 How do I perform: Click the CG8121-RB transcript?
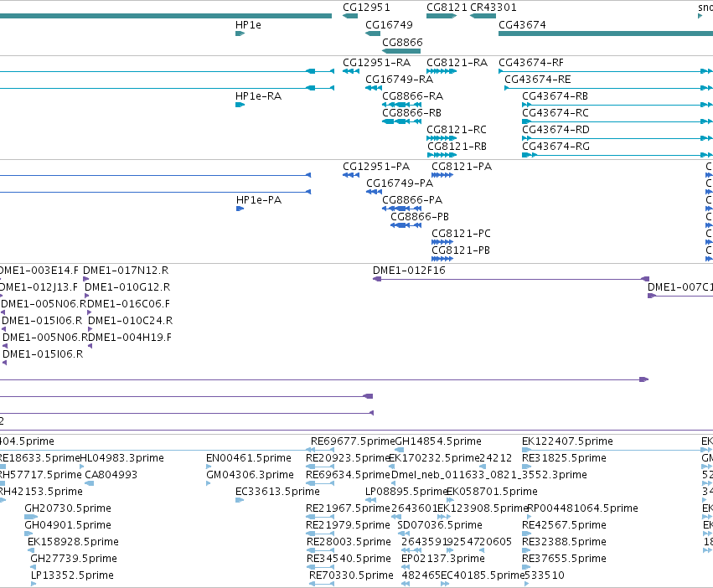(442, 155)
